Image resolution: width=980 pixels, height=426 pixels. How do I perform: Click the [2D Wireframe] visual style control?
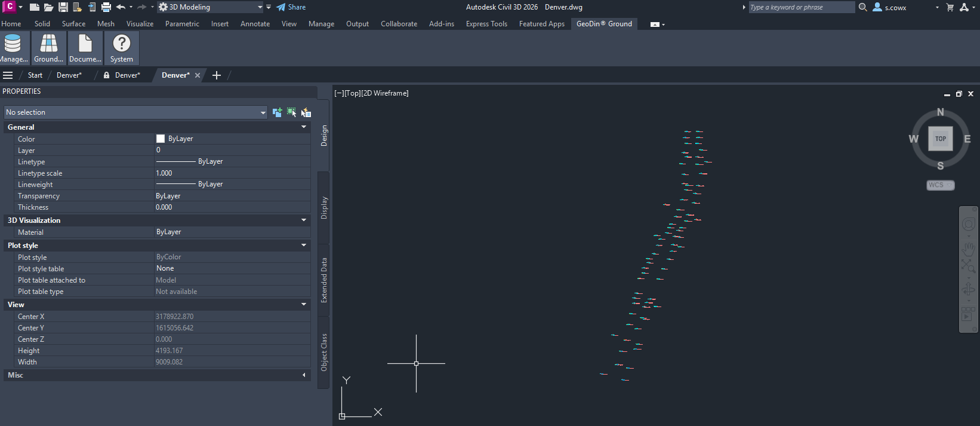point(385,93)
